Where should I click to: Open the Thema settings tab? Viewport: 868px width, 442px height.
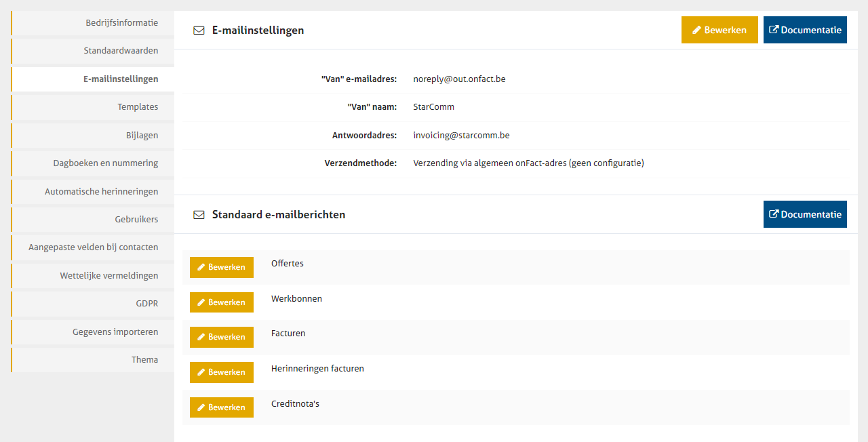coord(144,360)
